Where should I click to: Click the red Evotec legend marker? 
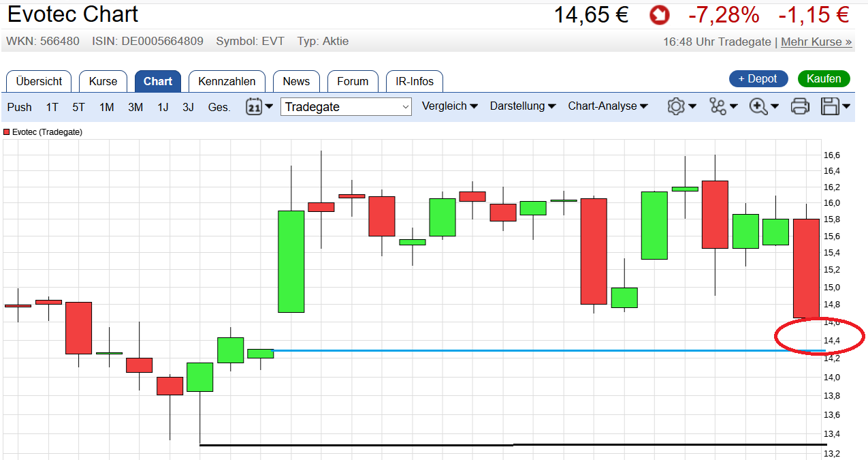click(7, 132)
